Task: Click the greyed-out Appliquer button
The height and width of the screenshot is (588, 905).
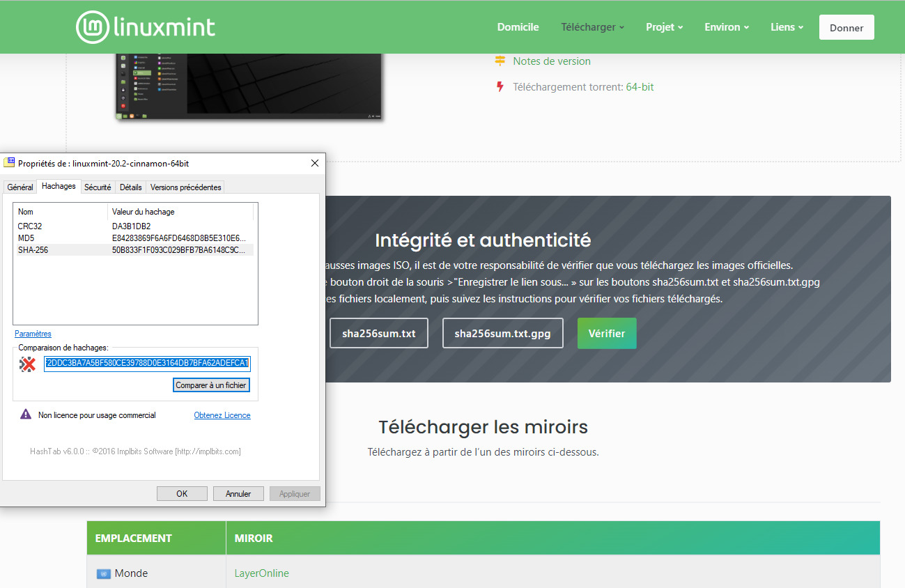Action: pos(295,493)
